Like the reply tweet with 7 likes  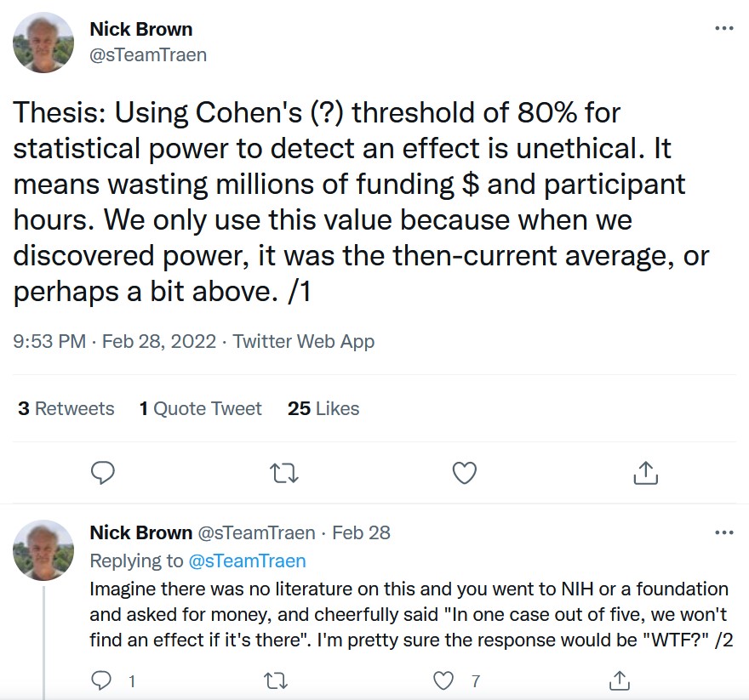(x=443, y=680)
